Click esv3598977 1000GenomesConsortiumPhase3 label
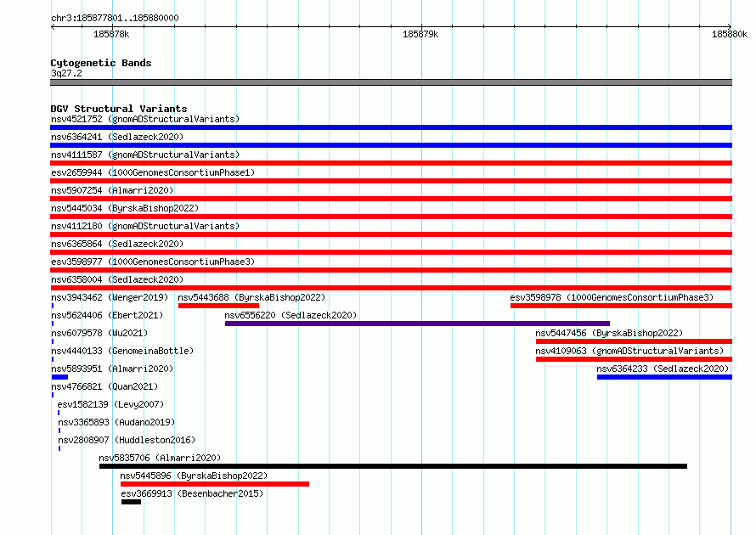Screen dimensions: 756x535 pyautogui.click(x=153, y=262)
